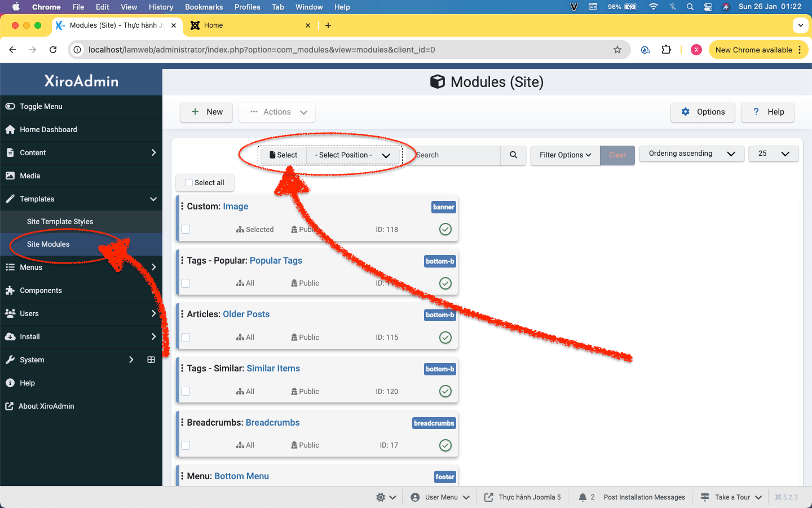
Task: Click the banner position badge
Action: pyautogui.click(x=444, y=207)
